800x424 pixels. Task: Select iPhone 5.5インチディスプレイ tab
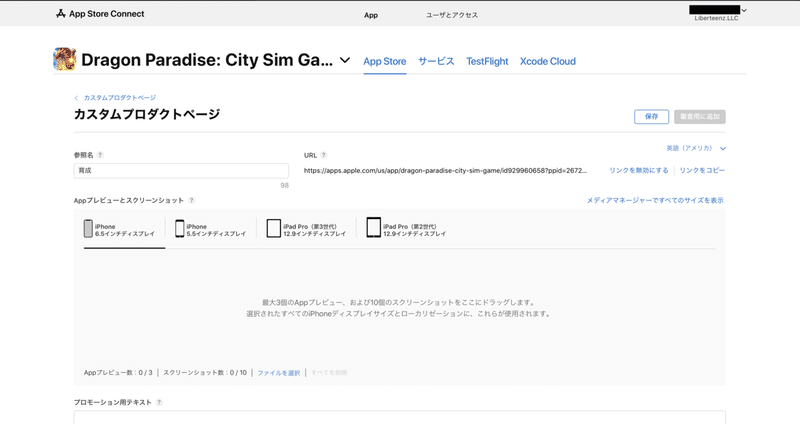click(x=210, y=229)
